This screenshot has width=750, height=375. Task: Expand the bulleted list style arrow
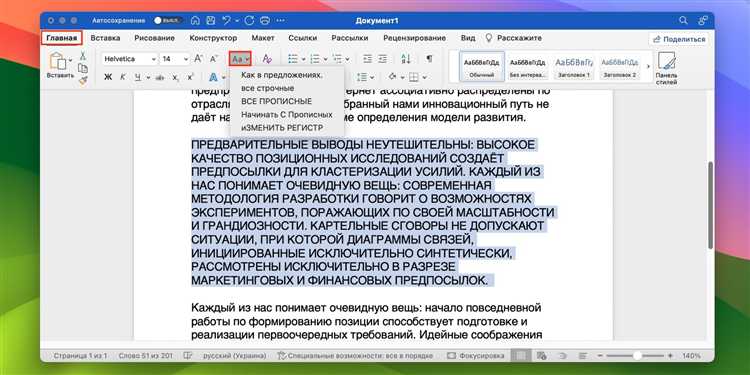pyautogui.click(x=303, y=59)
